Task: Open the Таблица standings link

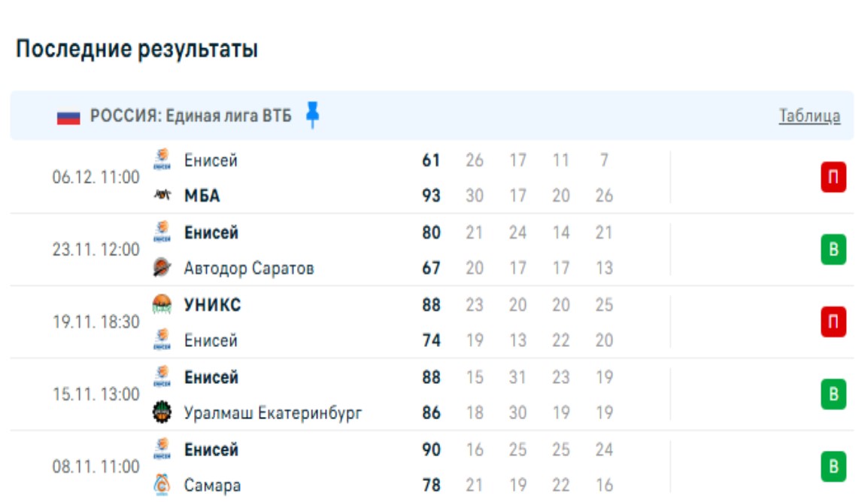Action: (809, 116)
